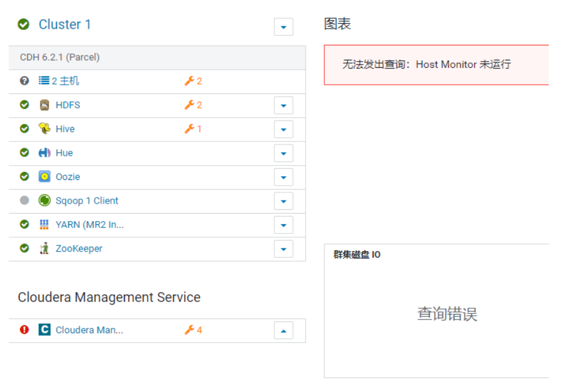588x388 pixels.
Task: Click the Hue service icon
Action: 44,153
